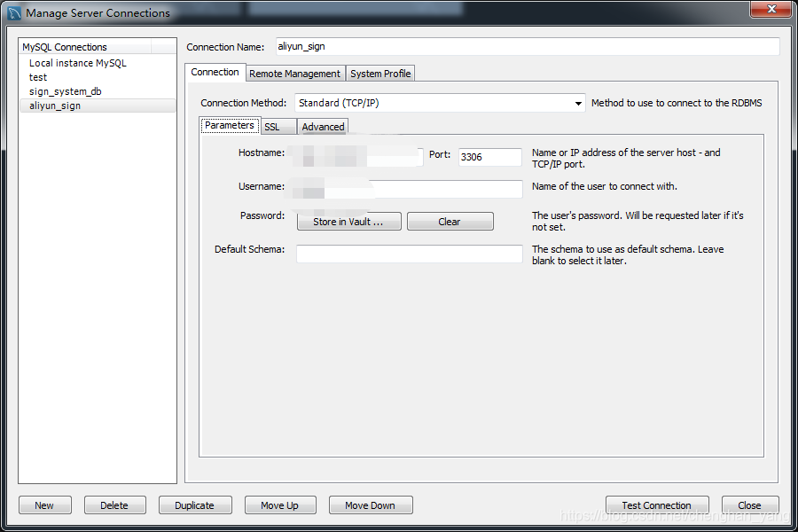Switch to the Remote Management tab
This screenshot has width=798, height=532.
click(x=294, y=74)
